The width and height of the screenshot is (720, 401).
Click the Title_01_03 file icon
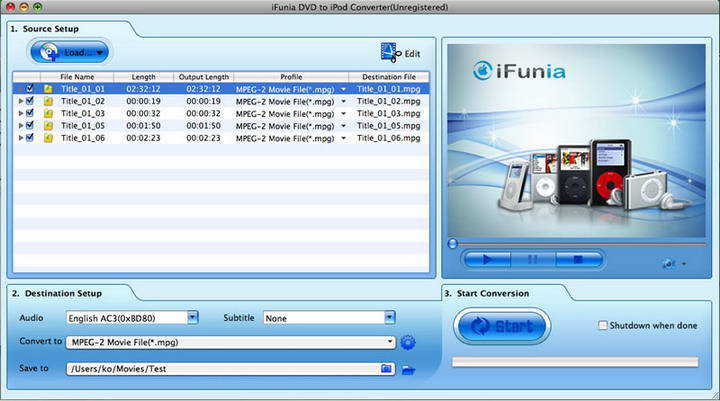click(x=48, y=113)
